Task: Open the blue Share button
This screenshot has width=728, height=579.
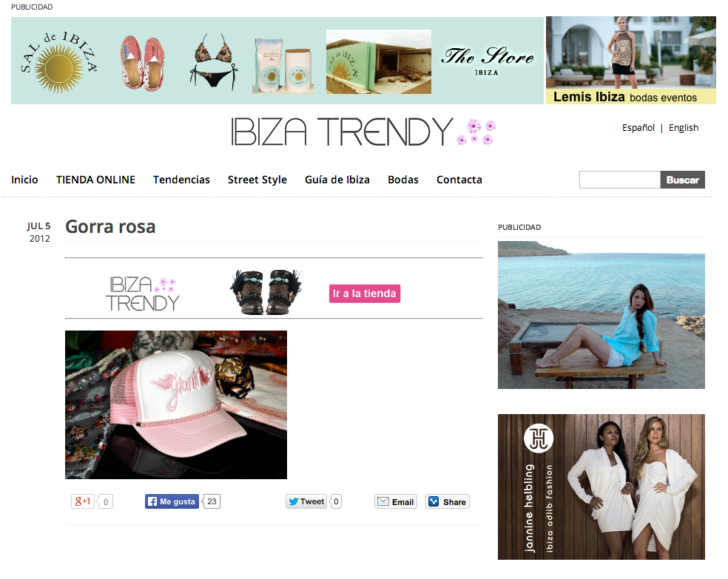Action: [447, 501]
